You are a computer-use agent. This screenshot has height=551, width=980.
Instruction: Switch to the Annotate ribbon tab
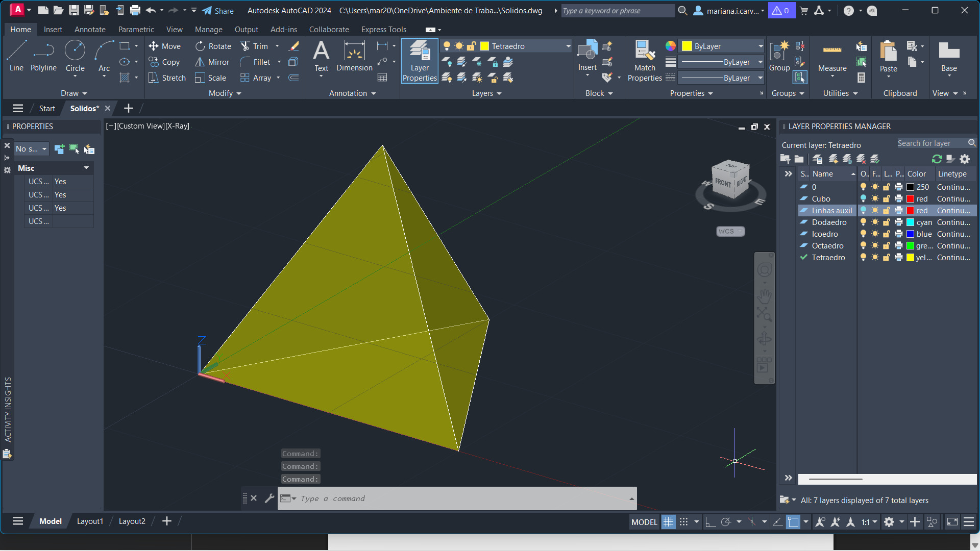pyautogui.click(x=90, y=30)
